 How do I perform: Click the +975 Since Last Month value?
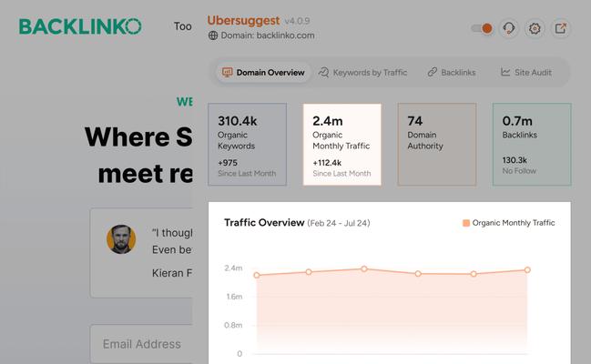point(228,163)
